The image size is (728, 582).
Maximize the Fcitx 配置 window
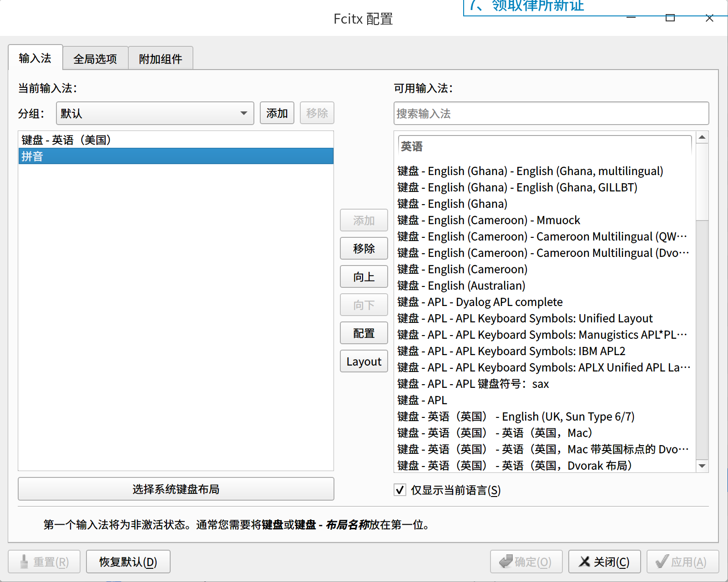pyautogui.click(x=670, y=18)
